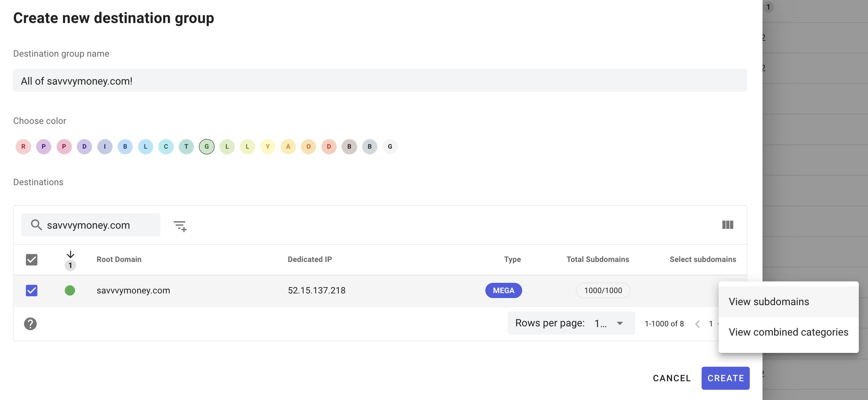Pick the amber A color swatch
The width and height of the screenshot is (868, 400).
288,147
